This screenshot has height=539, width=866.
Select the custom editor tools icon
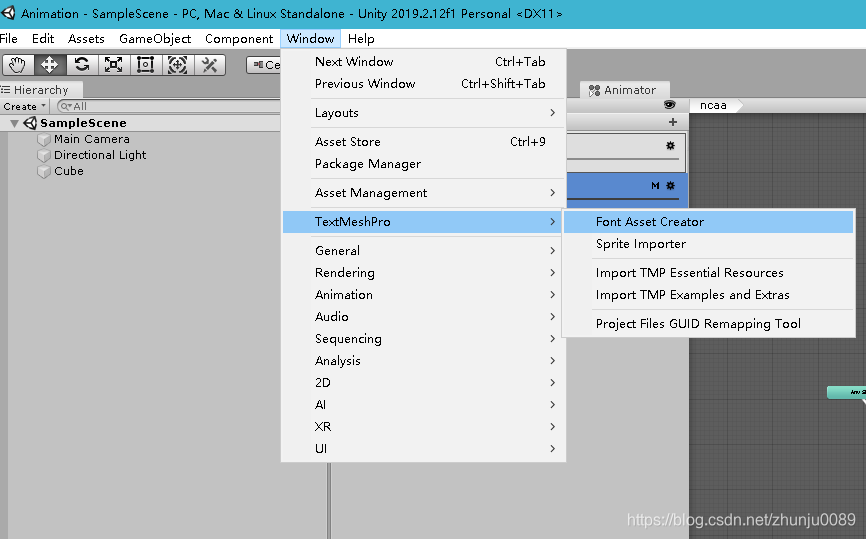tap(209, 65)
